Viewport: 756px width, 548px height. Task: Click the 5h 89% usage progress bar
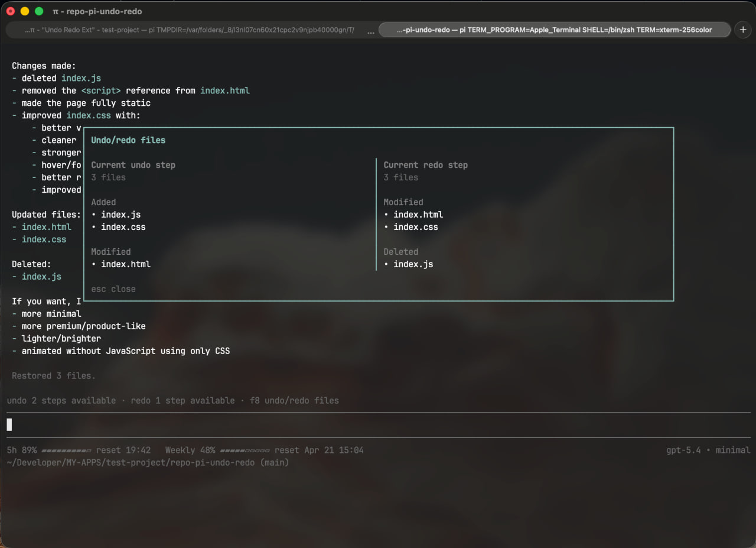point(66,450)
